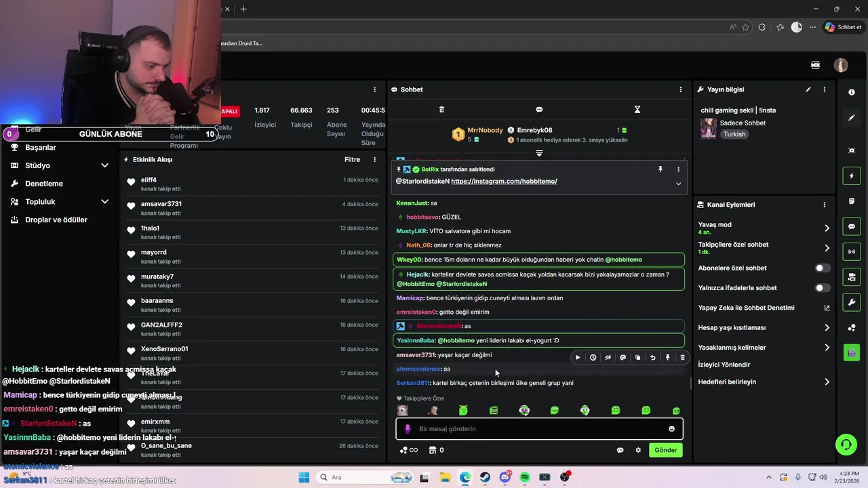Screen dimensions: 868x488
Task: Click the trash icon under Sohbet header
Action: [x=441, y=109]
